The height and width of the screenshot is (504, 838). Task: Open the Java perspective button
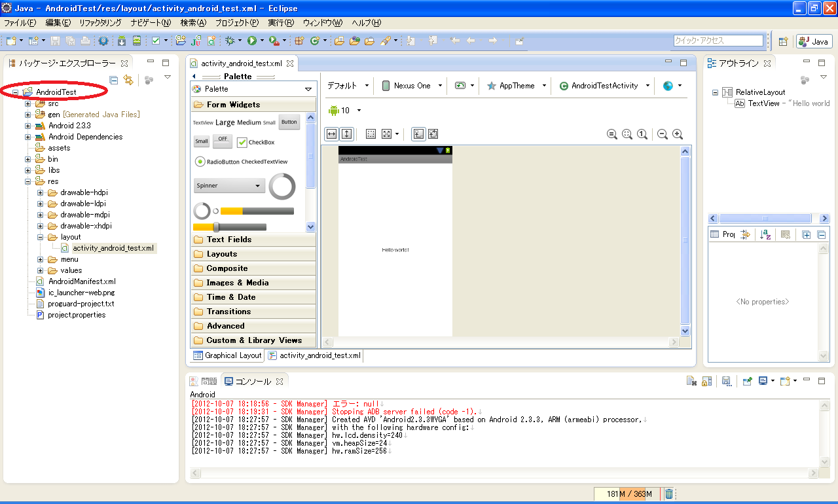pyautogui.click(x=814, y=41)
